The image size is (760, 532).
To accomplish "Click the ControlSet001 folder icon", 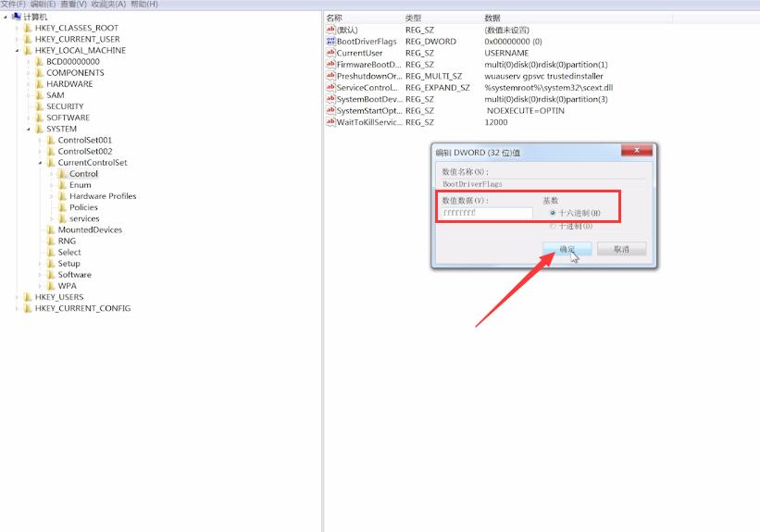I will (51, 140).
